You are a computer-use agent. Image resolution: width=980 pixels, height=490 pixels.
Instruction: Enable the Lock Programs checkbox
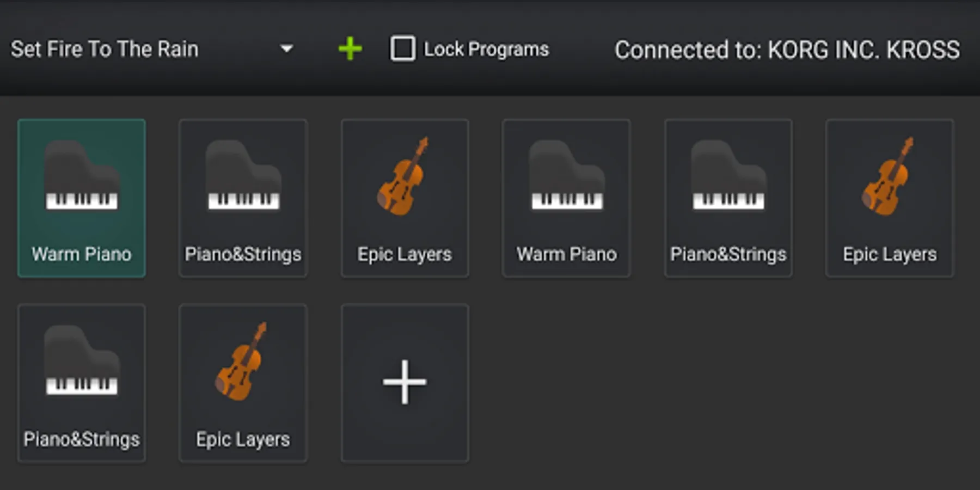(403, 49)
